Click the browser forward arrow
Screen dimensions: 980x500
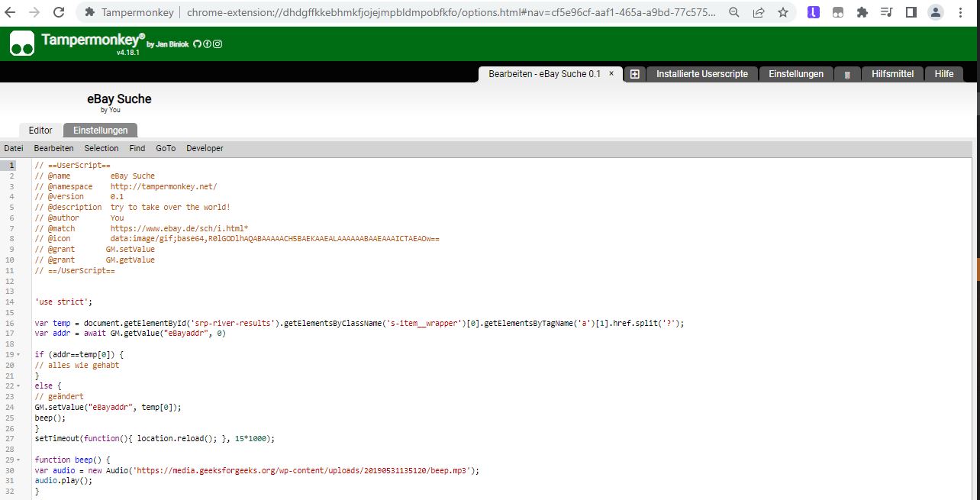34,12
